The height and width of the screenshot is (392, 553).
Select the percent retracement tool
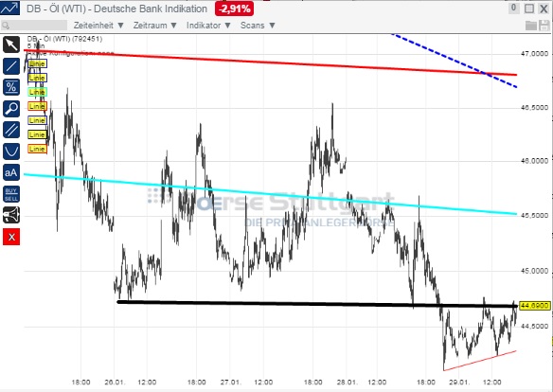[11, 87]
